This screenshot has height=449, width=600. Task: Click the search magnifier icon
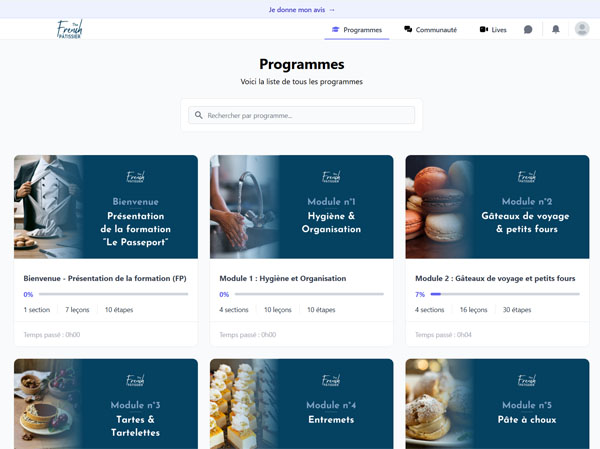199,115
